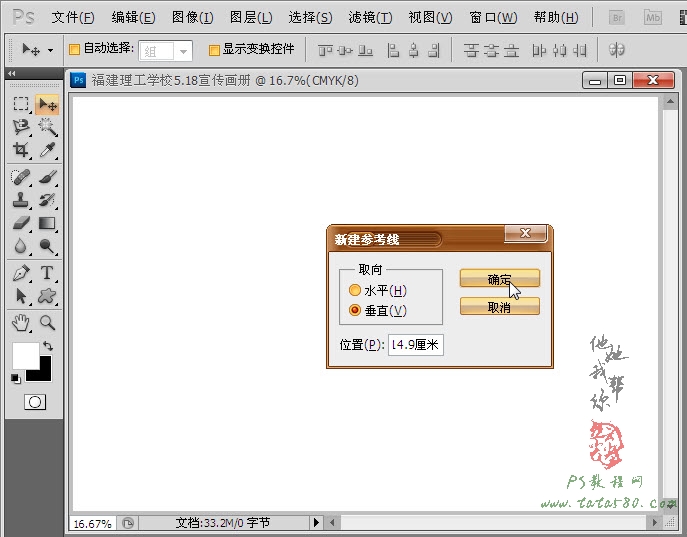This screenshot has height=537, width=687.
Task: Enable 自动选择 checkbox
Action: point(74,49)
